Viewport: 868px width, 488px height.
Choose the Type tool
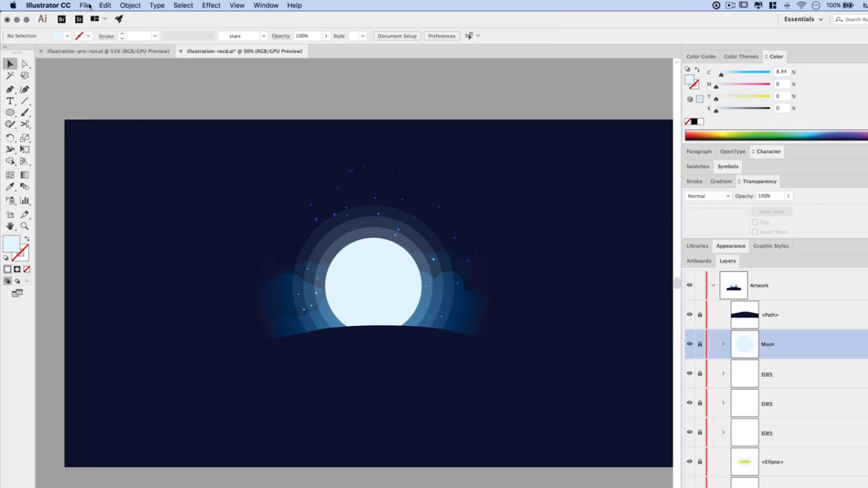point(10,101)
